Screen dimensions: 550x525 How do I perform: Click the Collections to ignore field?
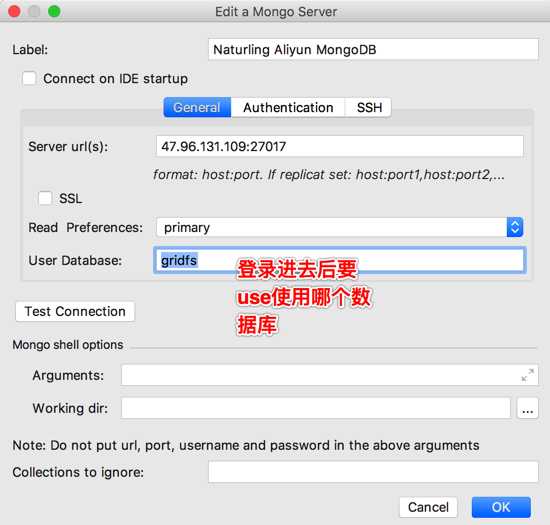373,472
